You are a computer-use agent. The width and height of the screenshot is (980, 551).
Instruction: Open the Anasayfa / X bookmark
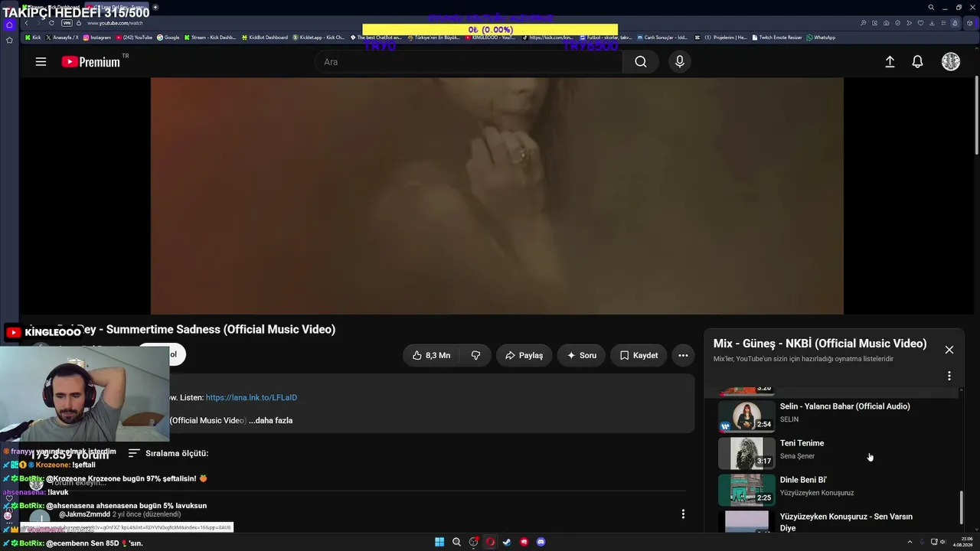click(x=62, y=37)
